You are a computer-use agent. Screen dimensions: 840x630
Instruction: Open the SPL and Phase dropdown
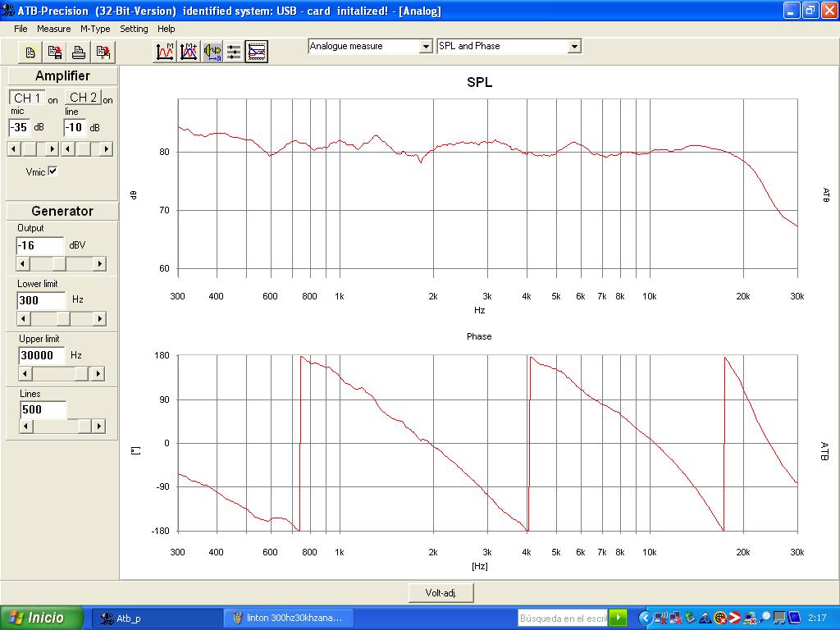574,47
